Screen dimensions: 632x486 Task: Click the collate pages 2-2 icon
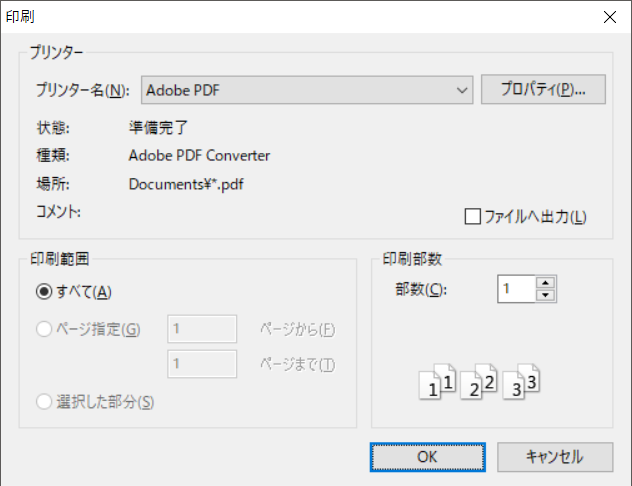point(479,382)
